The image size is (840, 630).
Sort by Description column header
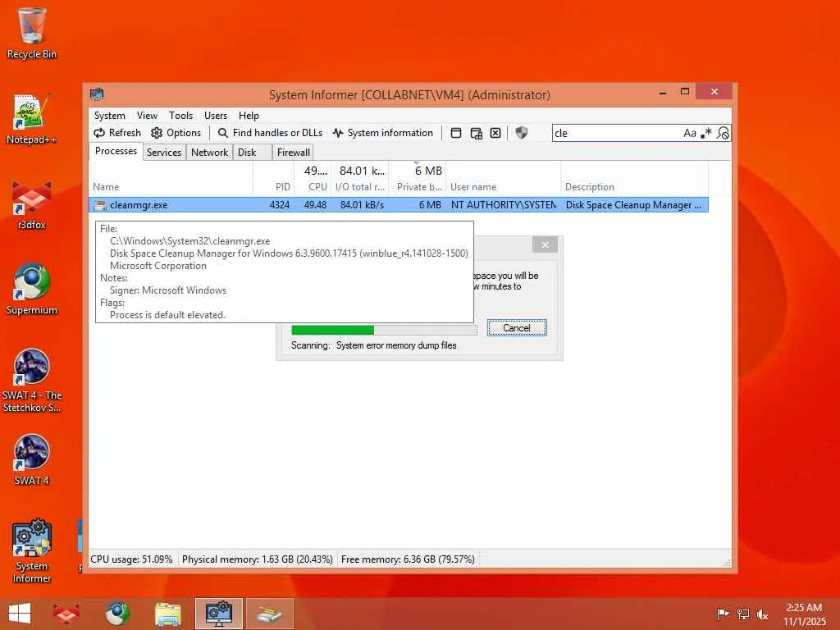click(634, 178)
